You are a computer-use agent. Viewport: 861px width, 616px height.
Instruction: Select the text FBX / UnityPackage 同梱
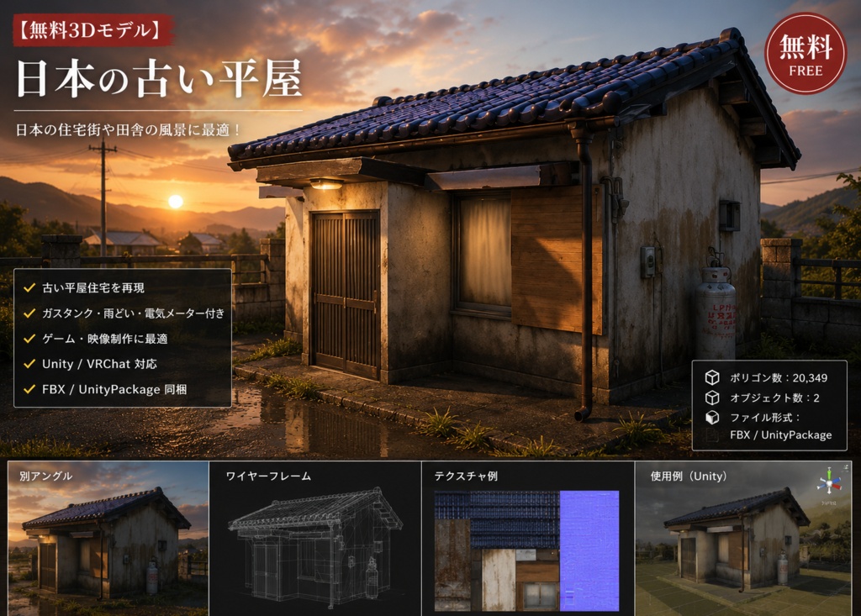(x=114, y=389)
